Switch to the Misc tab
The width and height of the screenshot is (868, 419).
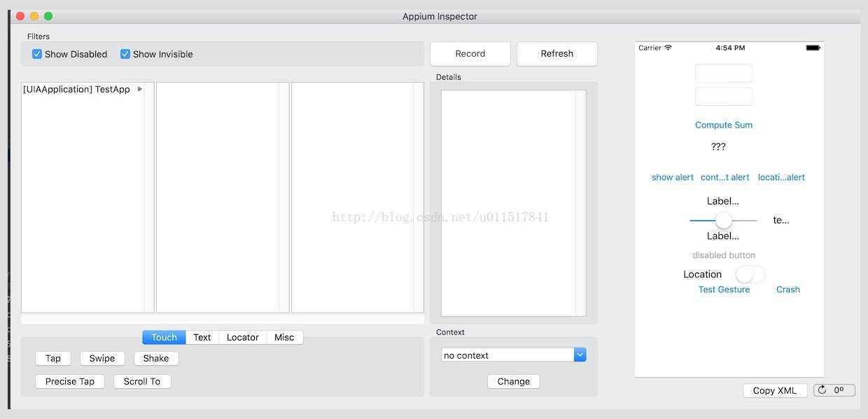point(284,337)
